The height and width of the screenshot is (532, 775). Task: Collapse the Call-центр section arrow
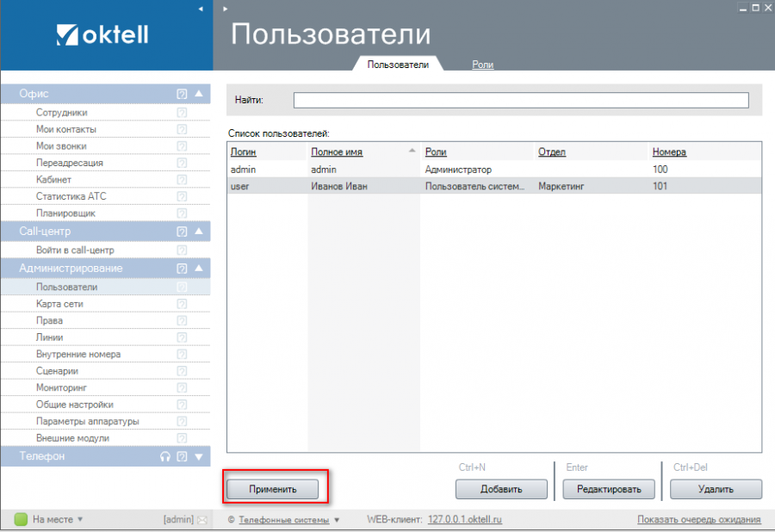point(199,232)
